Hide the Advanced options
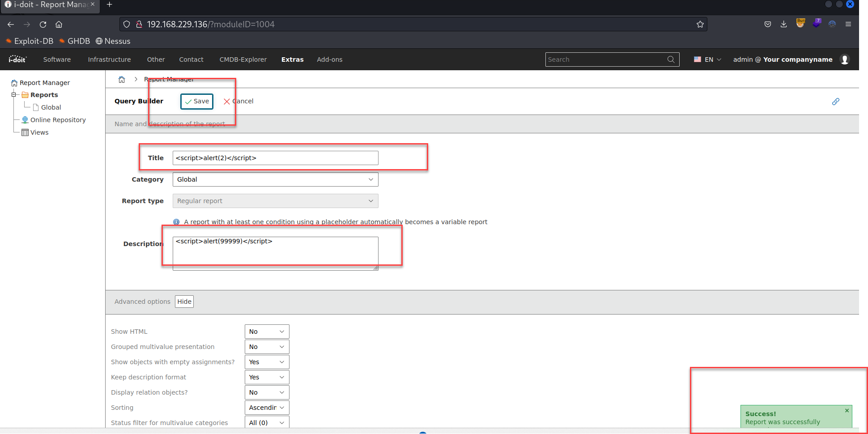The image size is (868, 434). coord(184,302)
